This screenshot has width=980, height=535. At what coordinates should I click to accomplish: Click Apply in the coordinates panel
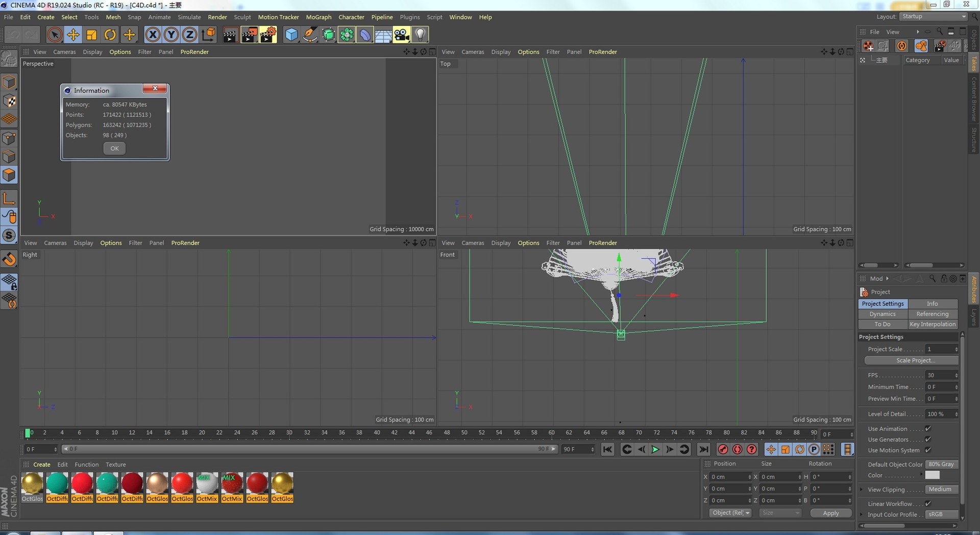tap(831, 513)
